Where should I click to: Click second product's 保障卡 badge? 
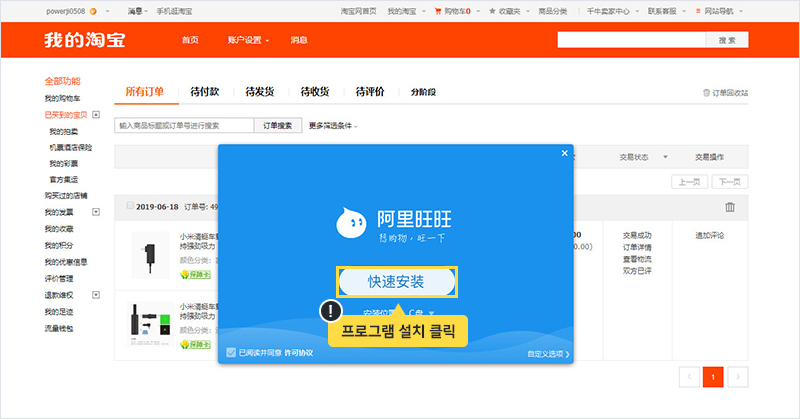pyautogui.click(x=195, y=344)
